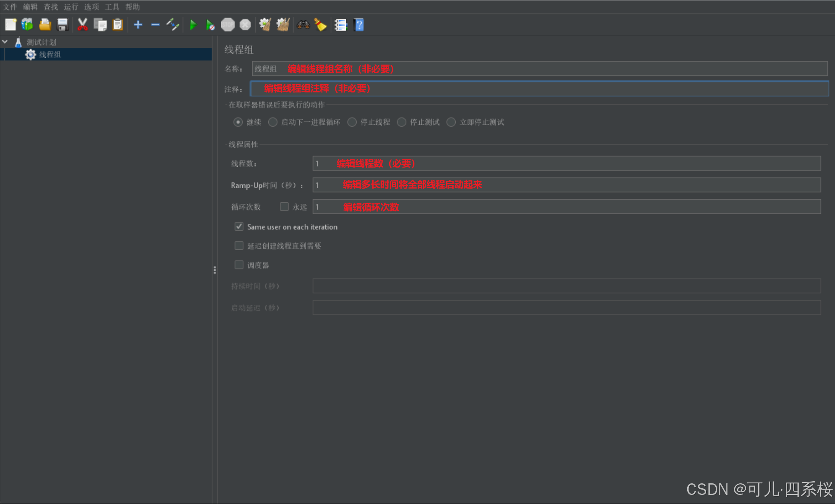Check the 永远 loop checkbox

coord(284,207)
